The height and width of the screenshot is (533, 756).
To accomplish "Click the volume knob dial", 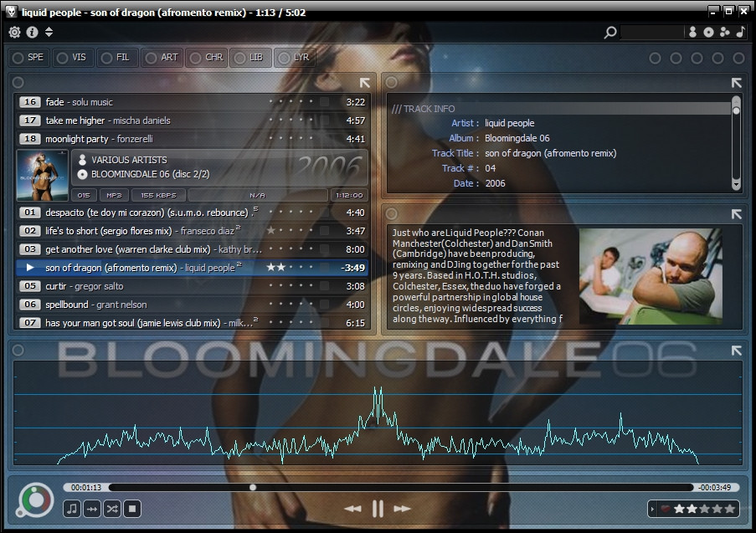I will 36,500.
